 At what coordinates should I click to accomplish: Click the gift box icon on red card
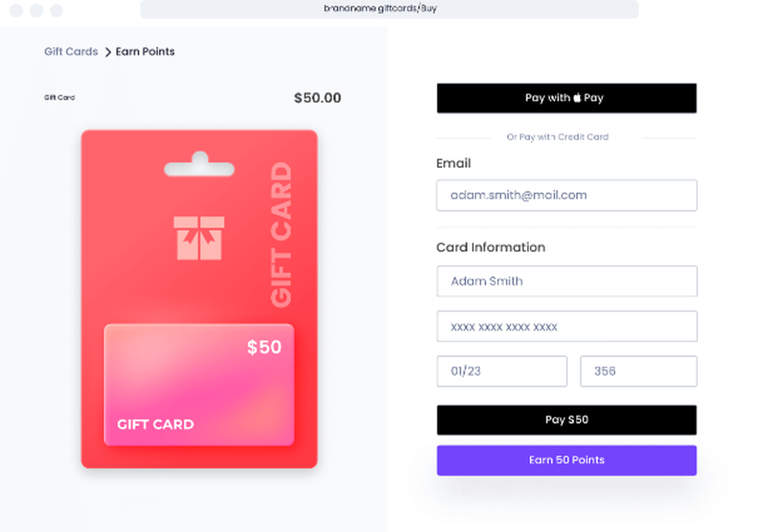pos(199,237)
